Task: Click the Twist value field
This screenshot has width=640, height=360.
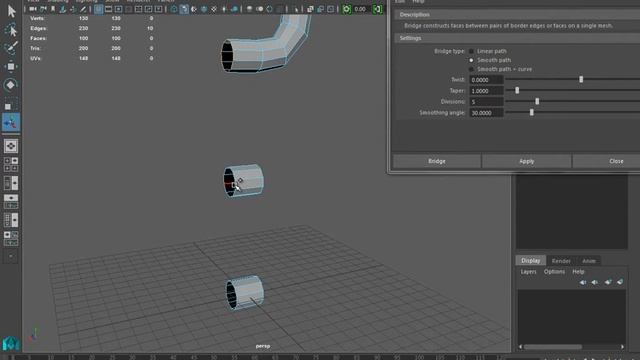Action: (x=486, y=80)
